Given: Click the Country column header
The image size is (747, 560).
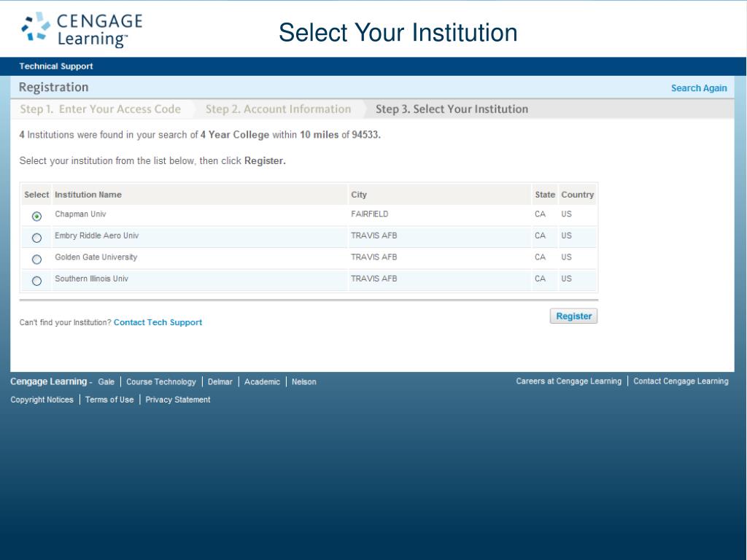Looking at the screenshot, I should pos(578,194).
